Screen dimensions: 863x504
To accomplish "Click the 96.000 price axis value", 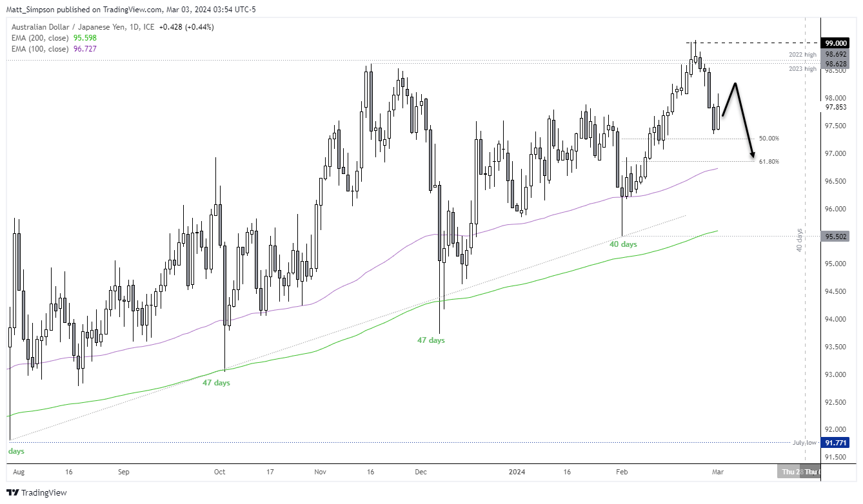I will coord(836,209).
